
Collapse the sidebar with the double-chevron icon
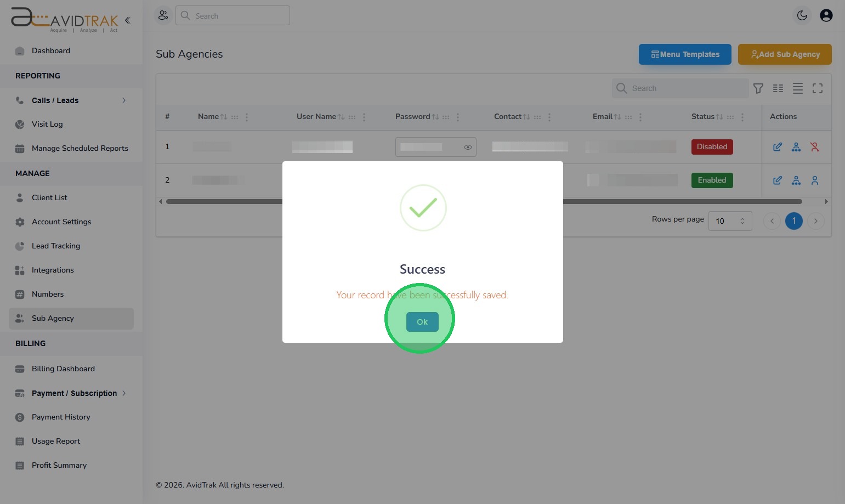click(x=127, y=20)
